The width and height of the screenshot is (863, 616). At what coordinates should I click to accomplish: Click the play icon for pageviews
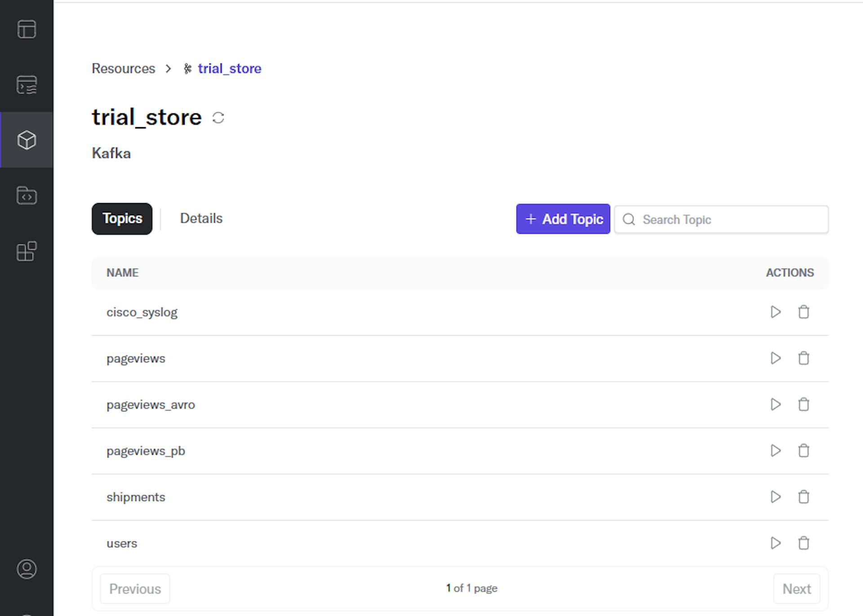(776, 358)
